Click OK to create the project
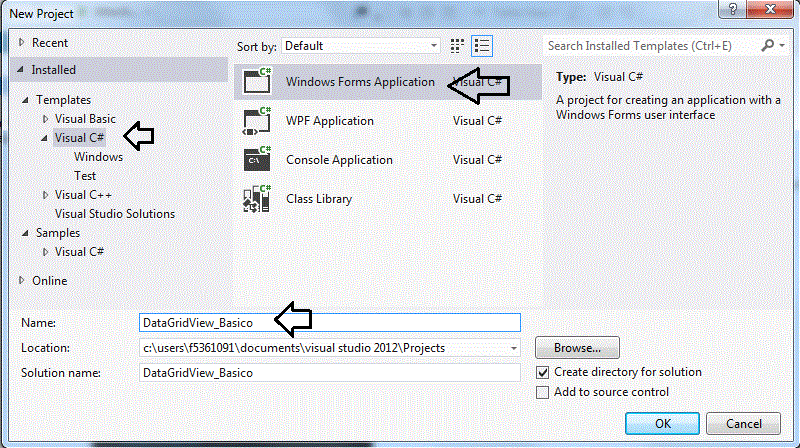The width and height of the screenshot is (800, 448). [x=662, y=424]
